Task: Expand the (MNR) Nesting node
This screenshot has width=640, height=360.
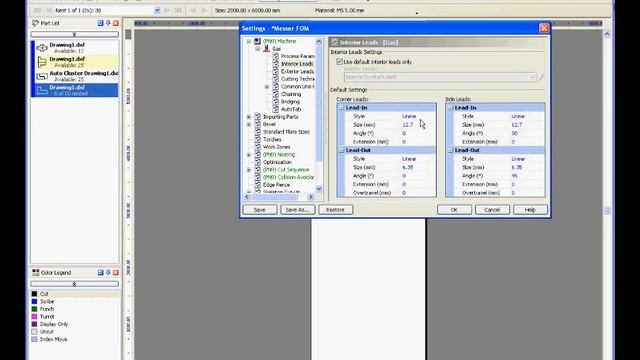Action: (x=249, y=155)
